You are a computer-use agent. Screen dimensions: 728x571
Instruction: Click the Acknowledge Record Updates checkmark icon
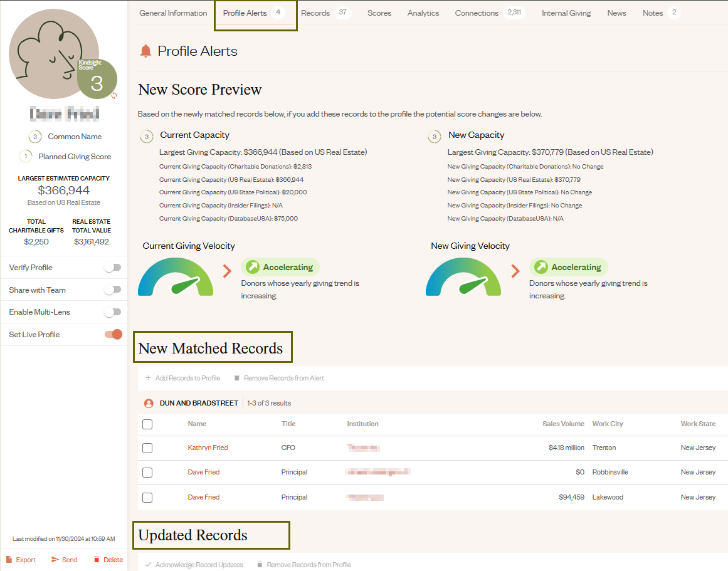click(149, 565)
